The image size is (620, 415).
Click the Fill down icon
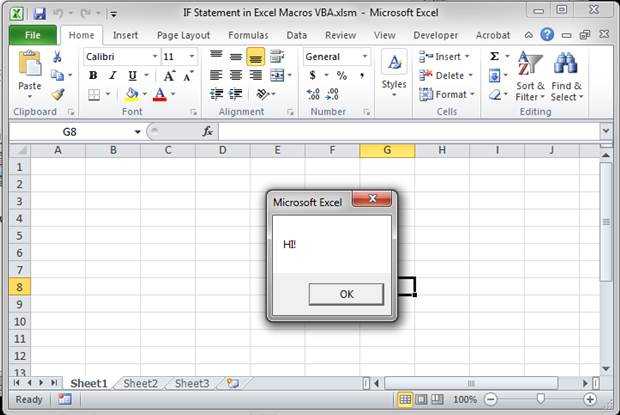pos(494,75)
